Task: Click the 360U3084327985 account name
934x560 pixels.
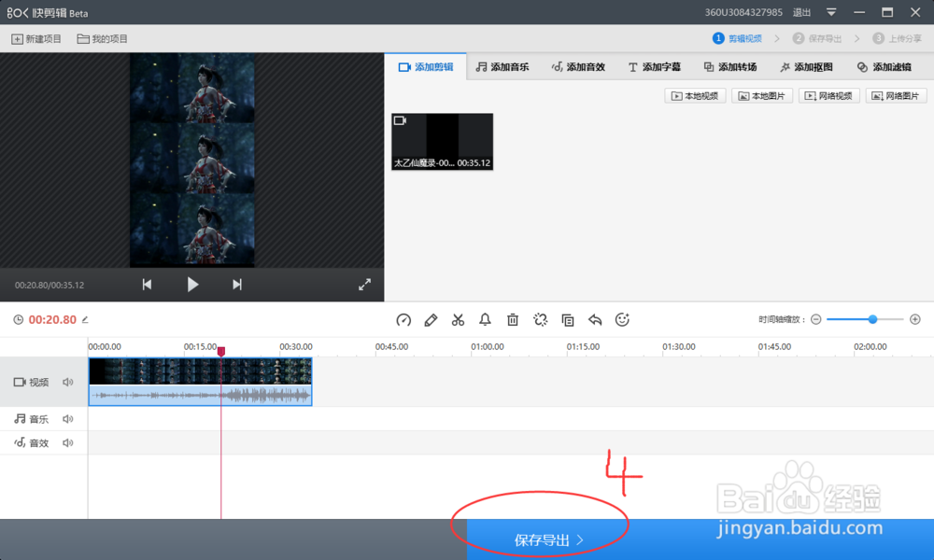Action: click(x=743, y=12)
